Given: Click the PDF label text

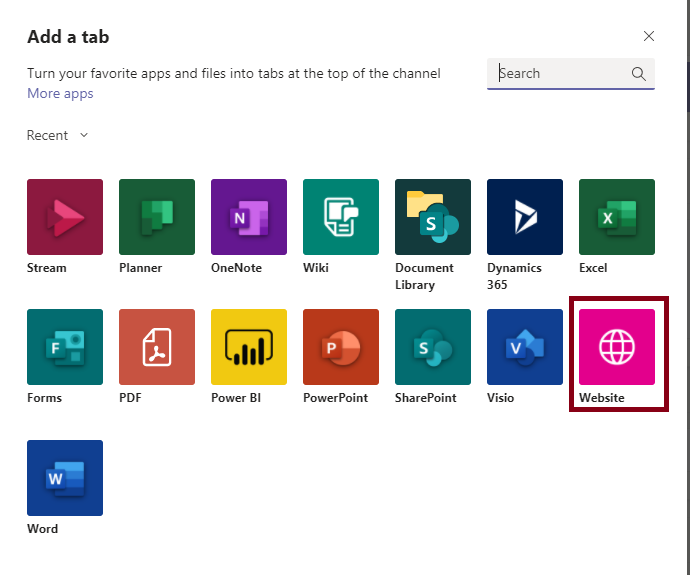Looking at the screenshot, I should click(130, 398).
